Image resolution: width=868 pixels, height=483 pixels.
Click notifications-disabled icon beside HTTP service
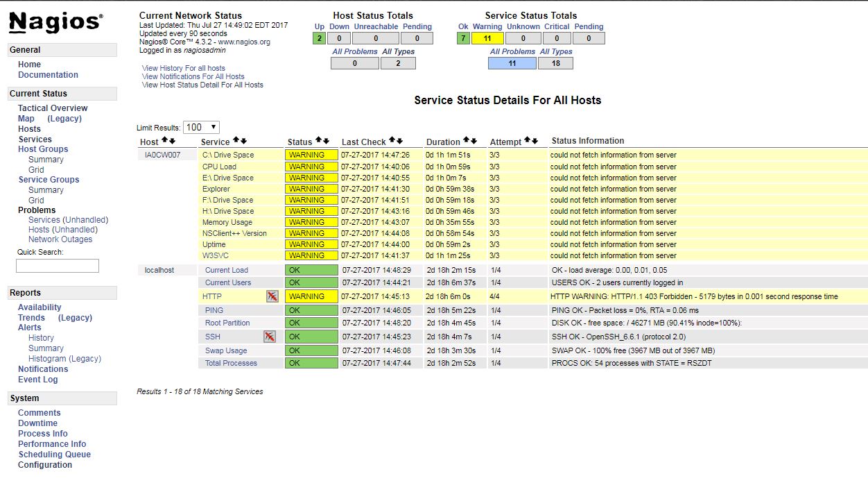273,296
